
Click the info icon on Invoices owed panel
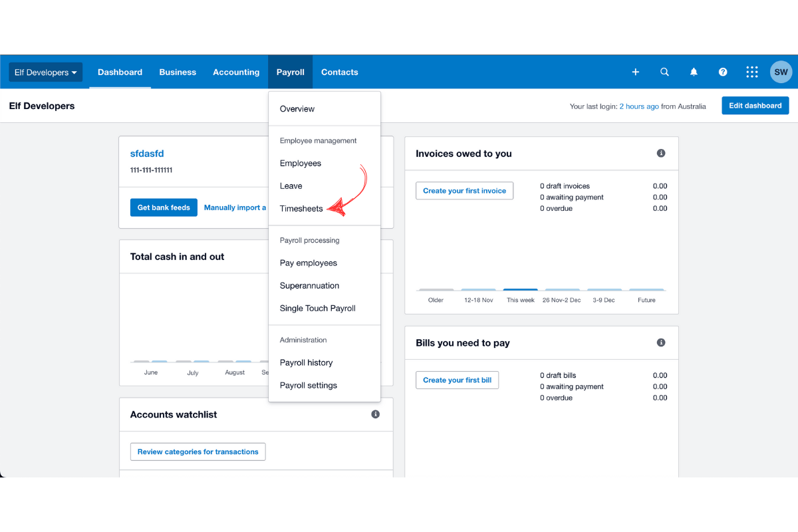[x=661, y=153]
